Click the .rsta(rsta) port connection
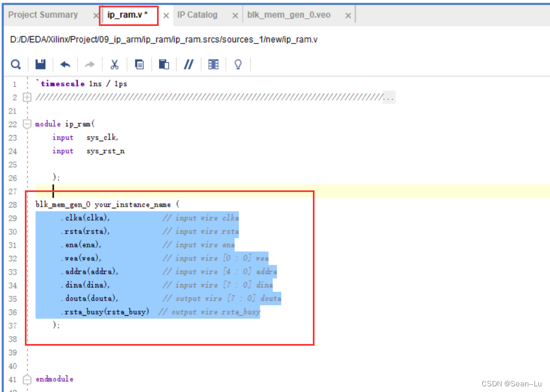This screenshot has width=550, height=392. pos(85,231)
